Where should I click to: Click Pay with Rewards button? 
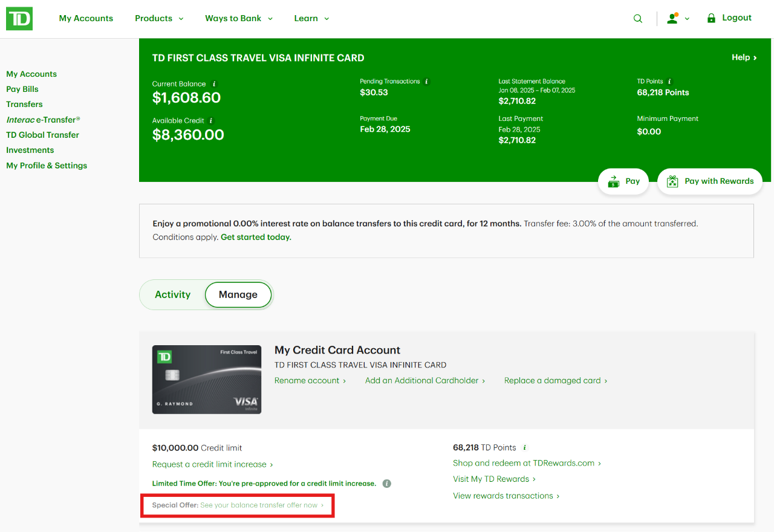point(710,181)
